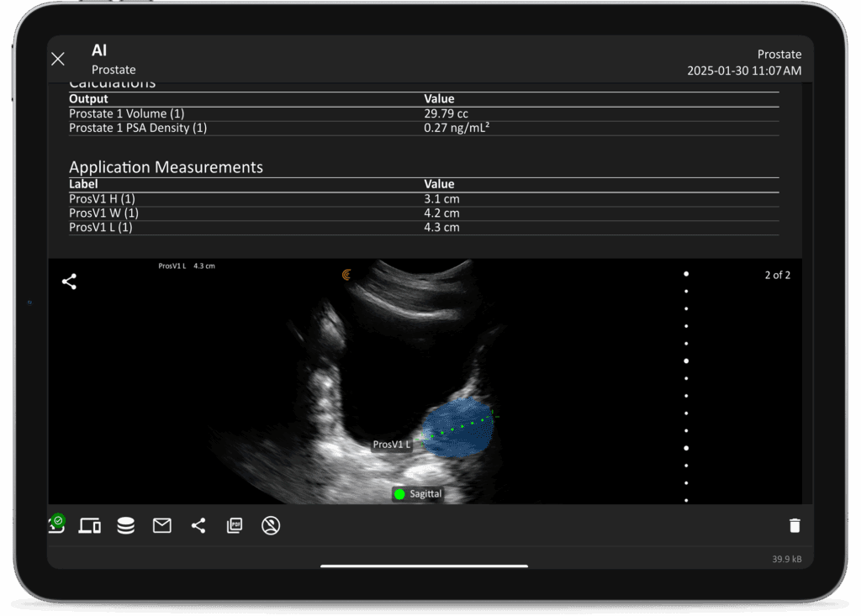Tap the '2 of 2' image counter
Screen dimensions: 861x616
coord(777,275)
